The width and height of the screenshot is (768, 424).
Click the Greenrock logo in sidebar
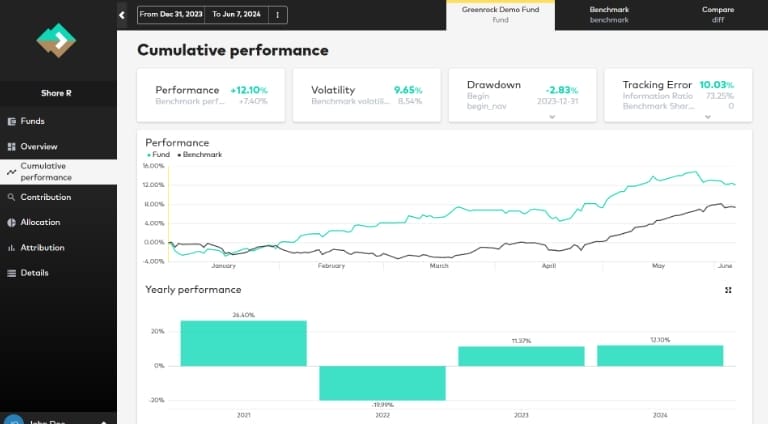click(56, 40)
